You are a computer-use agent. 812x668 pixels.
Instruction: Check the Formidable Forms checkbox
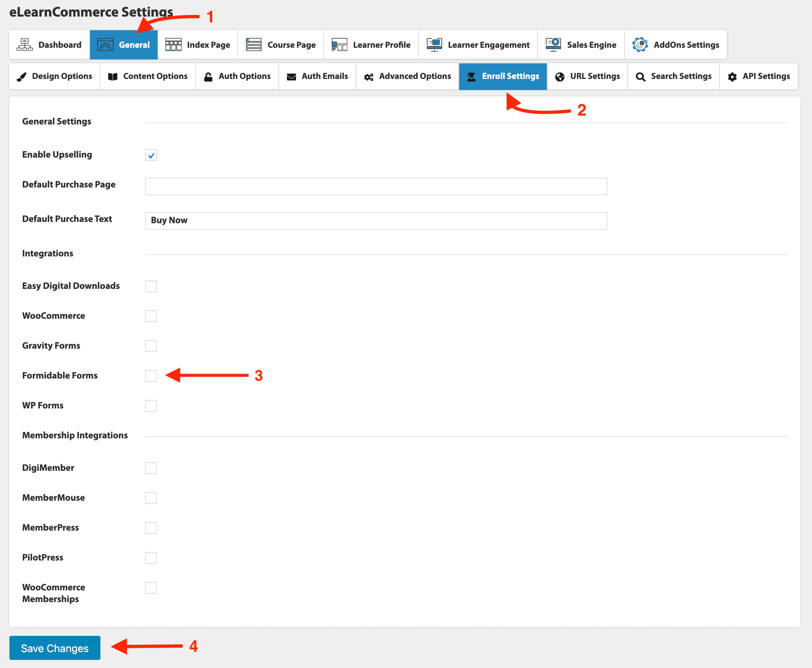[151, 376]
